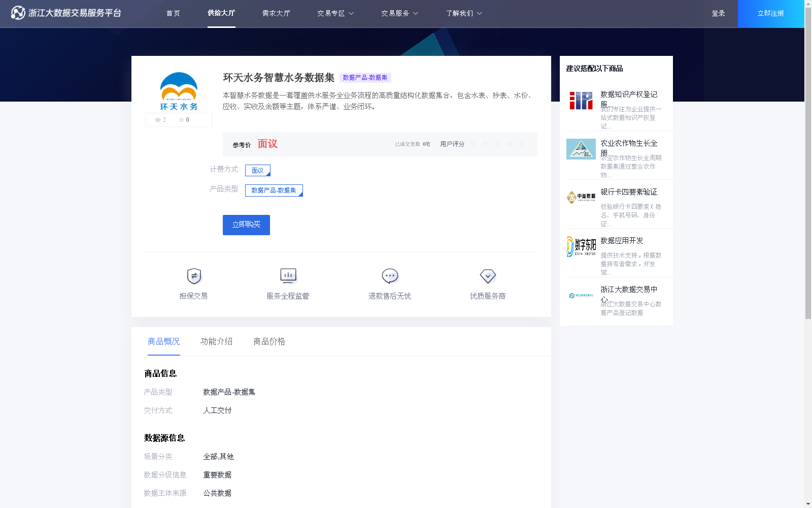This screenshot has height=508, width=812.
Task: Click the red 面议 reference price
Action: coord(267,144)
